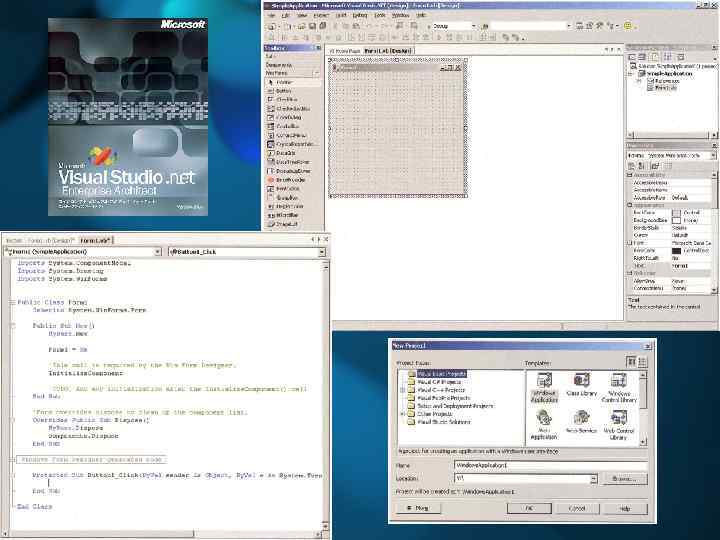Open the class name dropdown in code editor
The width and height of the screenshot is (720, 540).
pos(158,252)
